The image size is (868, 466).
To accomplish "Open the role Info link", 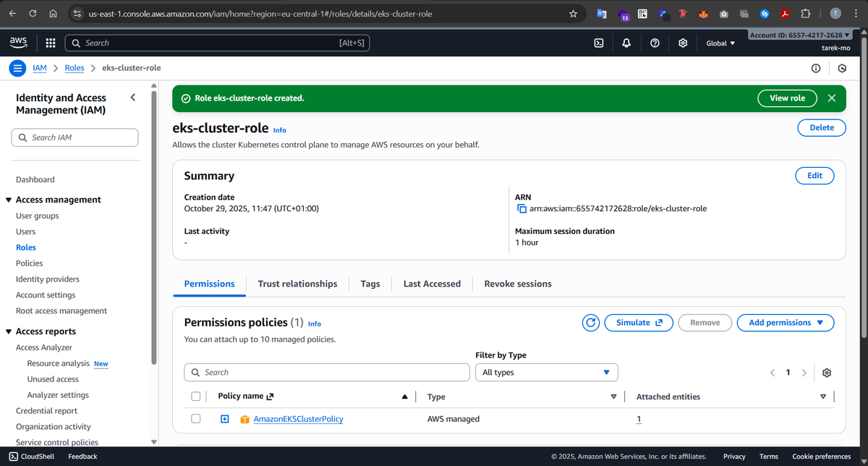I will pos(279,130).
